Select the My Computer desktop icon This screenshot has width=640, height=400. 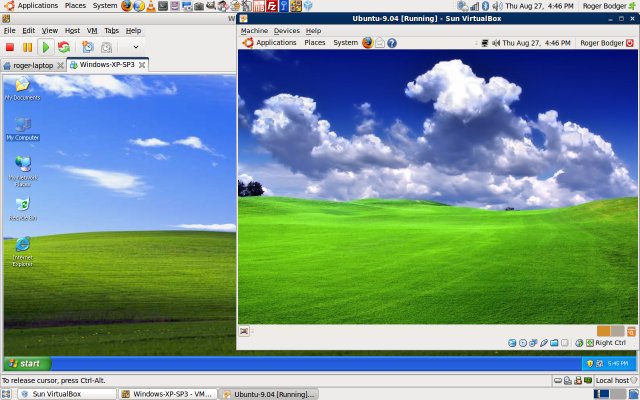coord(22,129)
